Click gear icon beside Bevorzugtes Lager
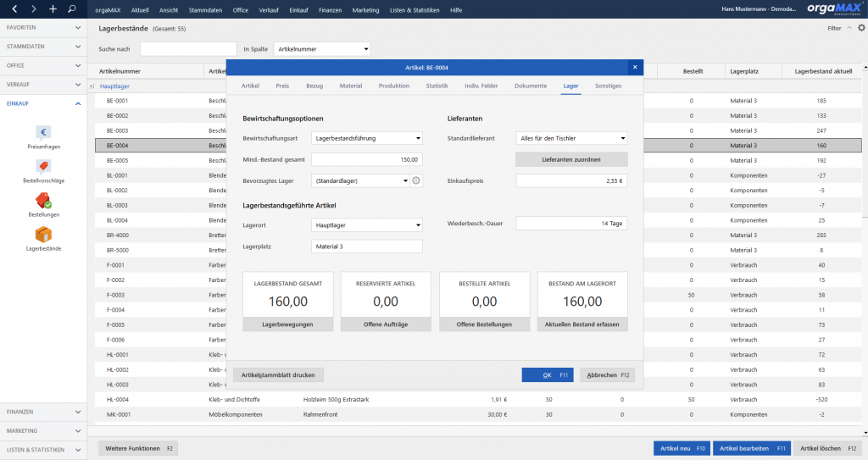This screenshot has width=868, height=460. [x=416, y=180]
